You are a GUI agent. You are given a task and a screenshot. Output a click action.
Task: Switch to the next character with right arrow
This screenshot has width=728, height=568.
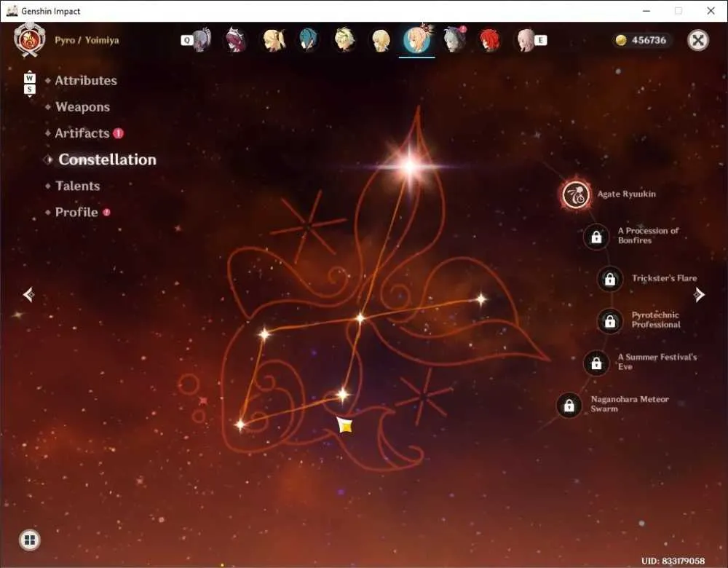(x=699, y=294)
